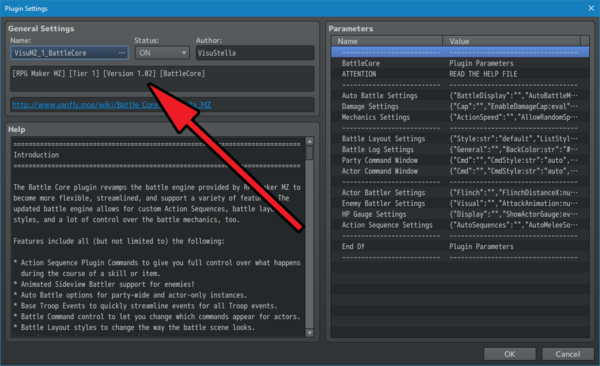Select the Battle Log Settings row
The height and width of the screenshot is (366, 600).
(460, 149)
